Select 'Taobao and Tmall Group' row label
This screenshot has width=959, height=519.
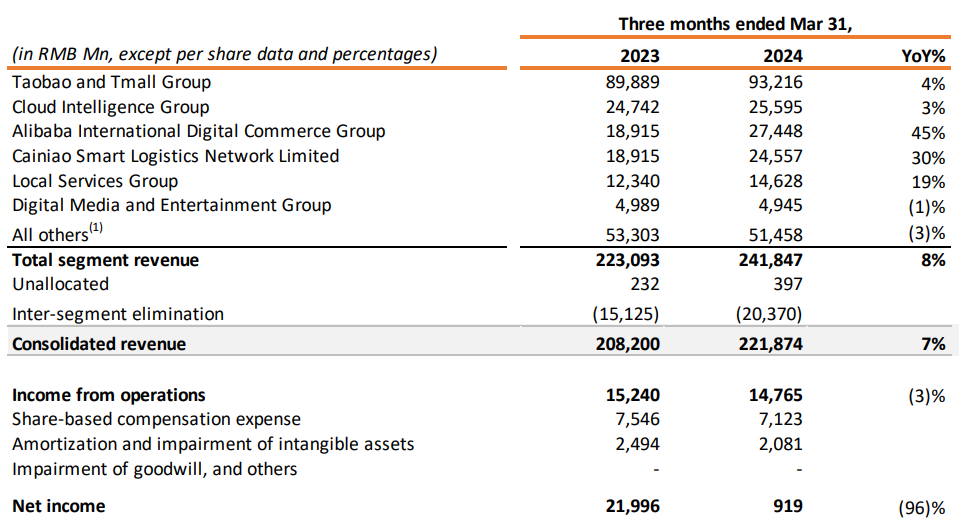point(111,82)
